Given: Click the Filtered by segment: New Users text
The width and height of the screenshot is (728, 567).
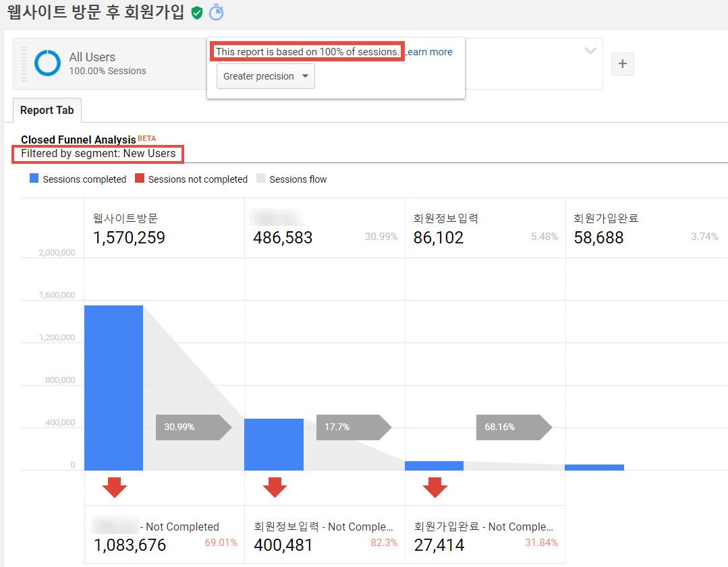Looking at the screenshot, I should (x=98, y=154).
